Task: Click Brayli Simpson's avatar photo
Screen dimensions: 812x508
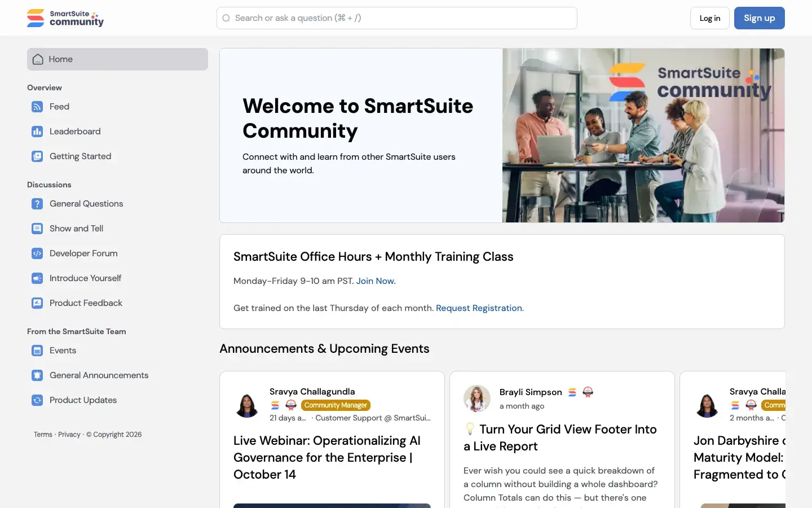Action: click(x=477, y=398)
